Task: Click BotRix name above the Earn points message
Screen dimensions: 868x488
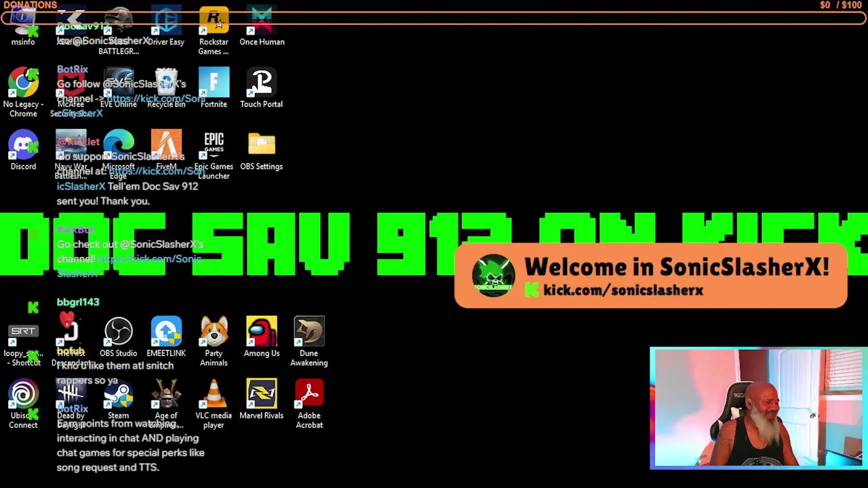Action: [73, 409]
